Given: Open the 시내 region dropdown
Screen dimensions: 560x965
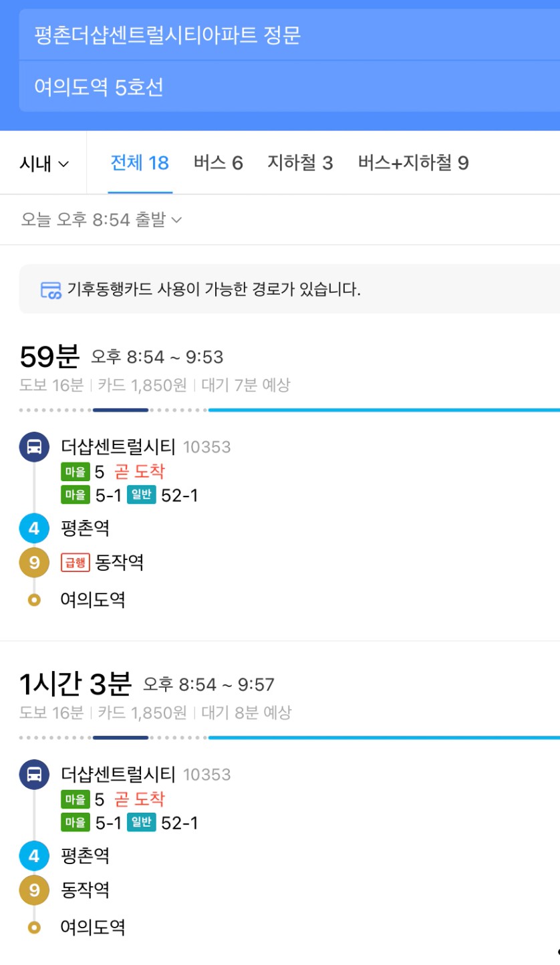Looking at the screenshot, I should point(44,163).
